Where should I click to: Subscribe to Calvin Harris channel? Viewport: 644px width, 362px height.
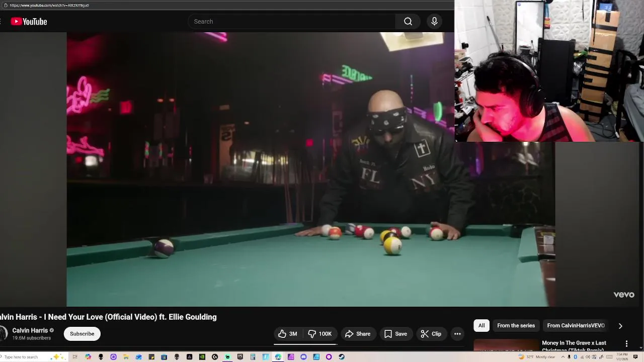pos(82,334)
